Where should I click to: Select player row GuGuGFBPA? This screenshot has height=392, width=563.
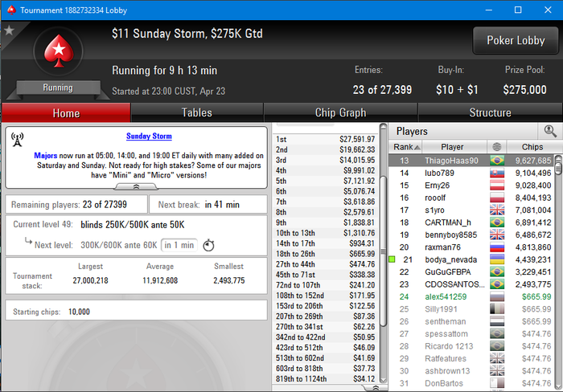coord(472,272)
